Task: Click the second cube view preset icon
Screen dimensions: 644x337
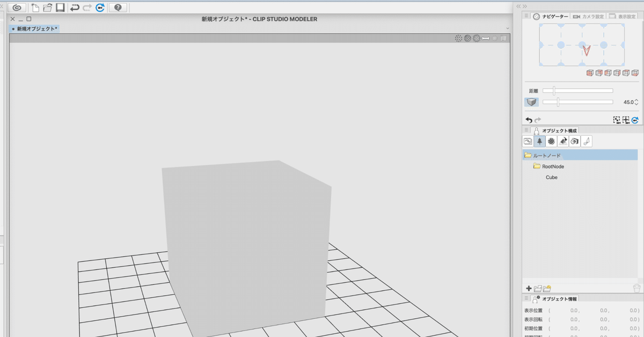Action: [x=599, y=73]
